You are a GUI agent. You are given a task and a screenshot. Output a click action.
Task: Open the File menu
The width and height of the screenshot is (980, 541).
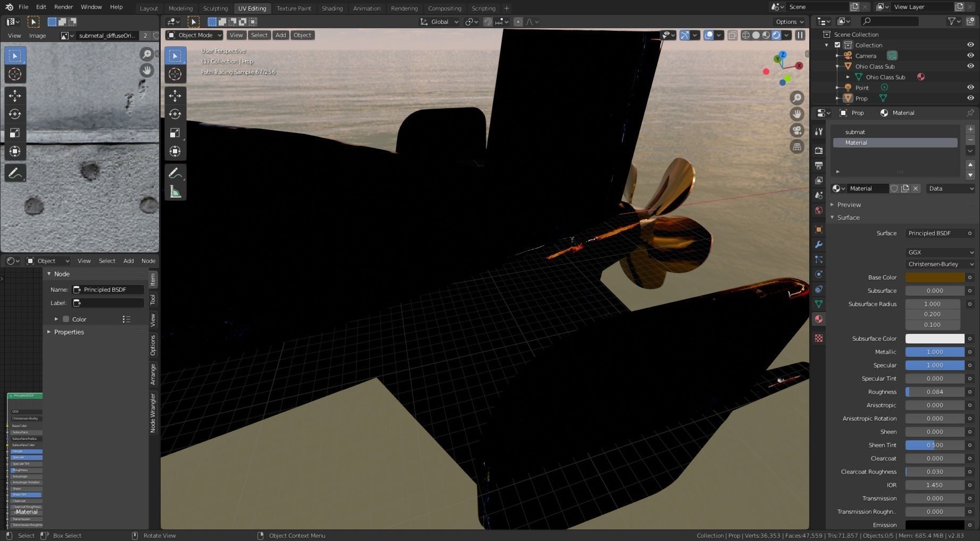(23, 7)
